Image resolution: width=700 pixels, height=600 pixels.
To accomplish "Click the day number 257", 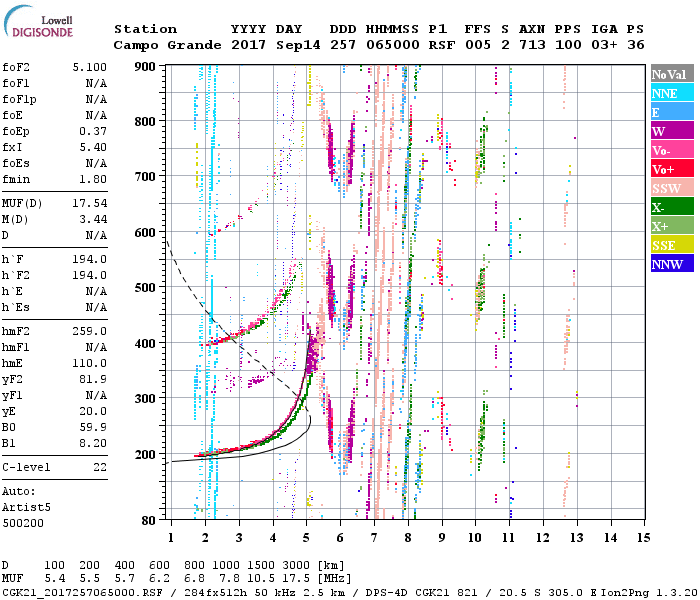I will tap(343, 45).
